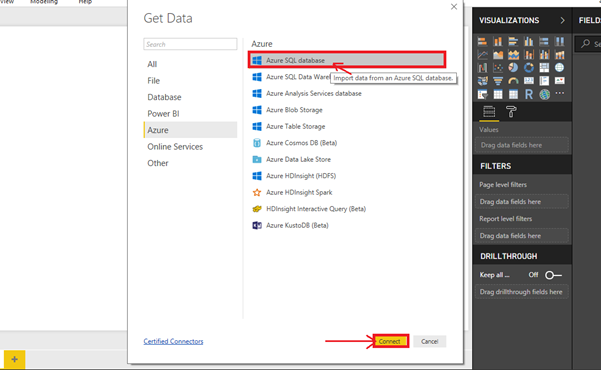Toggle the Keep all filters switch
Image resolution: width=601 pixels, height=370 pixels.
point(553,275)
